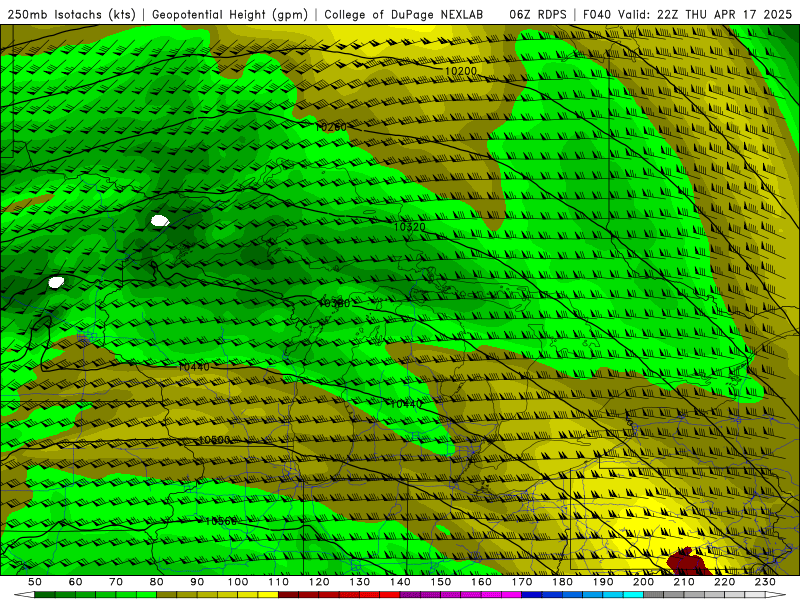The width and height of the screenshot is (800, 600).
Task: Click the 150 value on the color scale
Action: pos(441,582)
